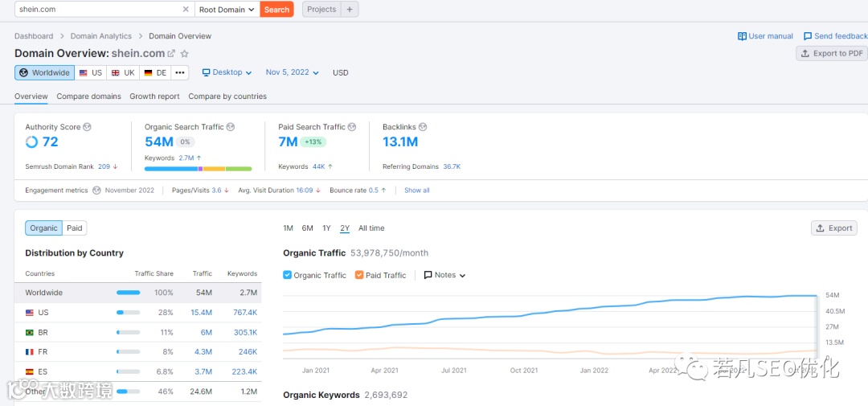This screenshot has height=406, width=868.
Task: Click FR traffic value 4.3M
Action: click(x=203, y=351)
